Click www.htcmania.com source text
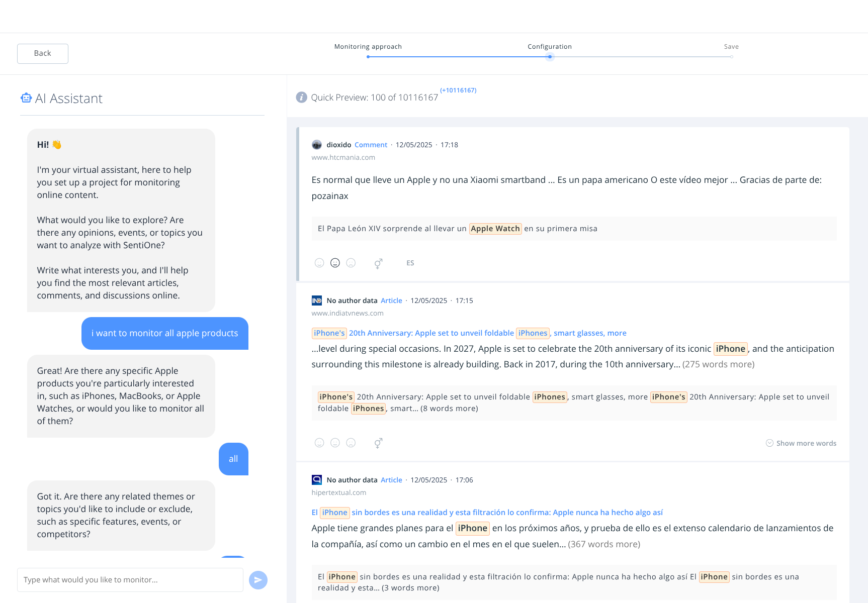 [343, 157]
